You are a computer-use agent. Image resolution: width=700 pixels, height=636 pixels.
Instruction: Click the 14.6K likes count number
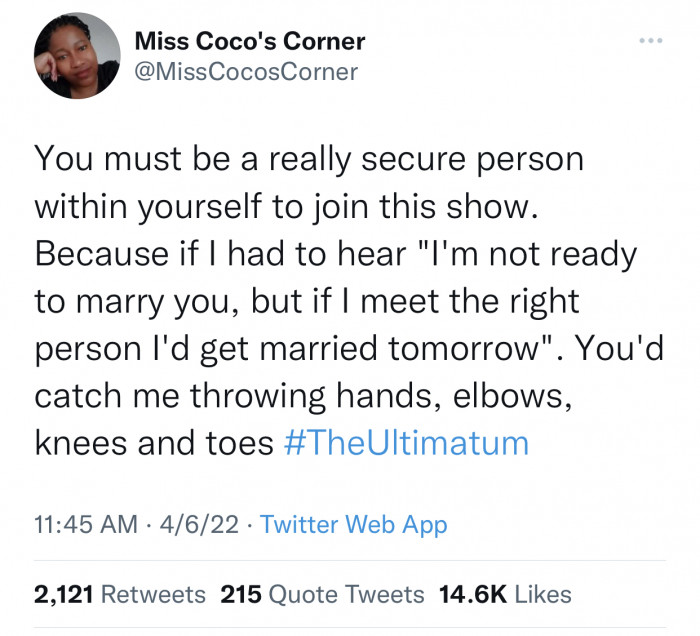[x=473, y=595]
